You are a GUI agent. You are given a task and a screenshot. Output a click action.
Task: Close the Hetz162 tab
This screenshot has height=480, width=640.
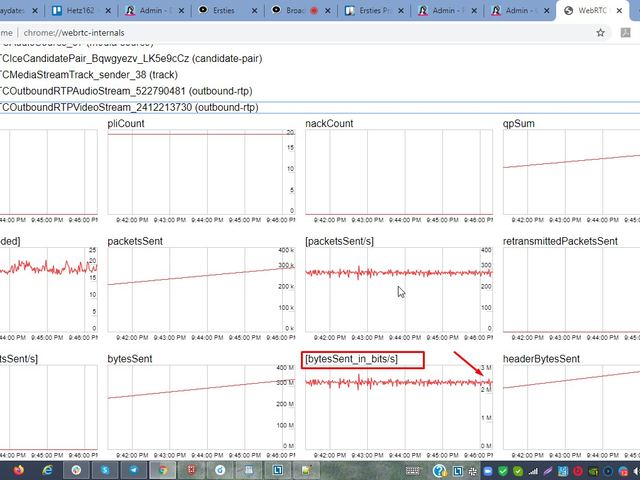click(x=108, y=11)
